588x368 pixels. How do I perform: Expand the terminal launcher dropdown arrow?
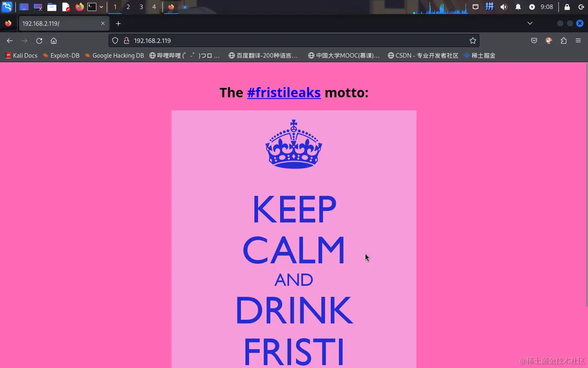coord(101,7)
